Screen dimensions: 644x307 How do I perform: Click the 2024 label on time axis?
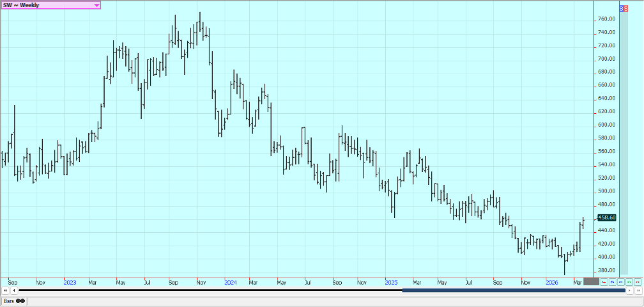(x=231, y=282)
